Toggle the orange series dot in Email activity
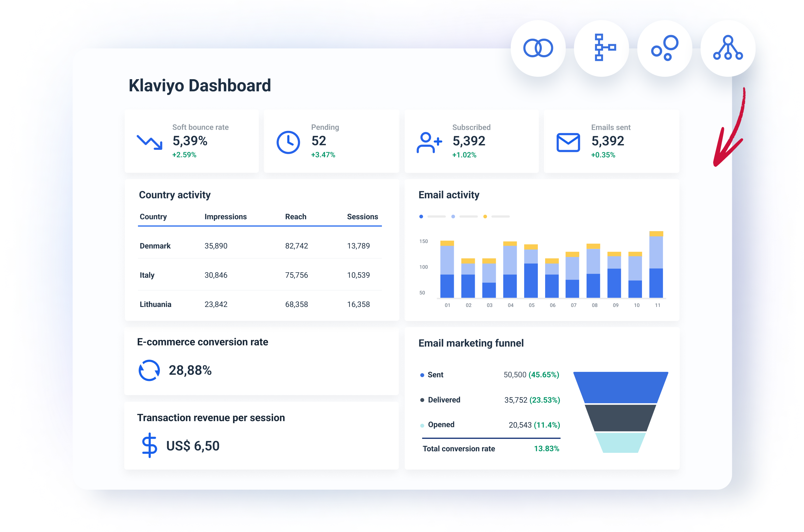Image resolution: width=804 pixels, height=532 pixels. pyautogui.click(x=485, y=216)
